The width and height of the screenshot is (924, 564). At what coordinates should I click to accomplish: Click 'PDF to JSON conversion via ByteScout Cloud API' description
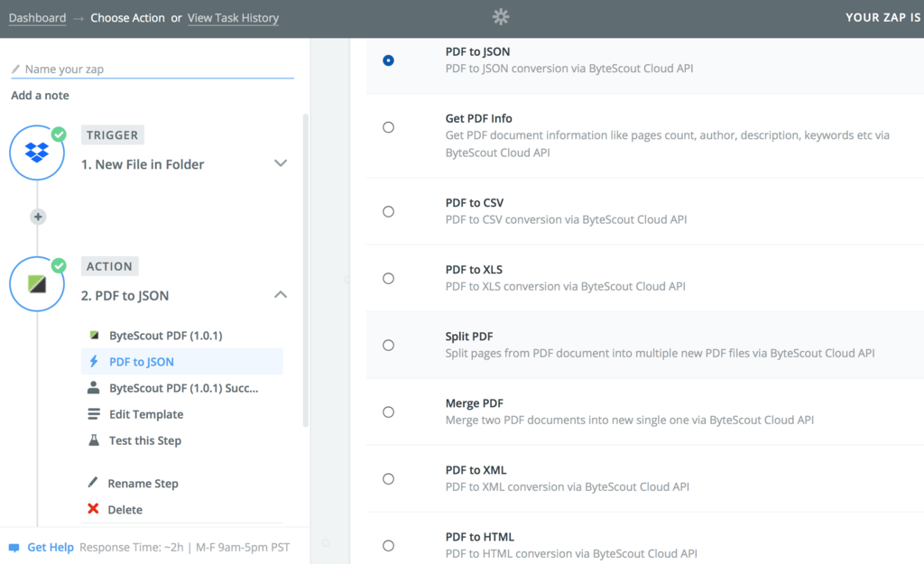(x=569, y=69)
